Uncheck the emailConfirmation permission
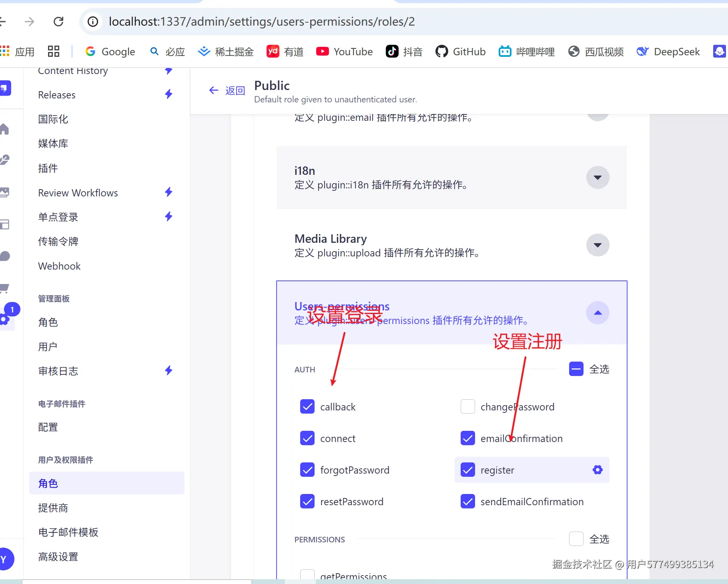Image resolution: width=728 pixels, height=584 pixels. (x=468, y=438)
